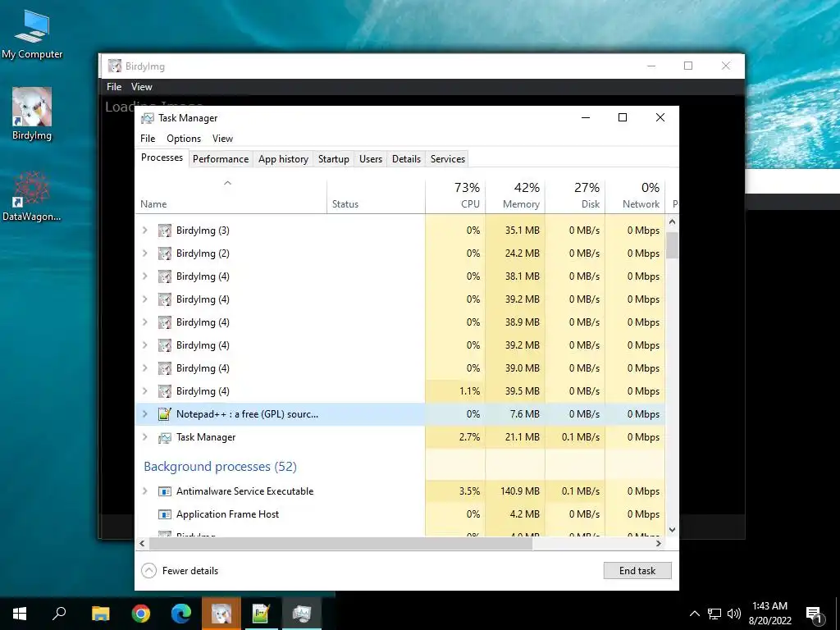Select the DataWagon desktop shortcut
The width and height of the screenshot is (840, 630).
32,196
